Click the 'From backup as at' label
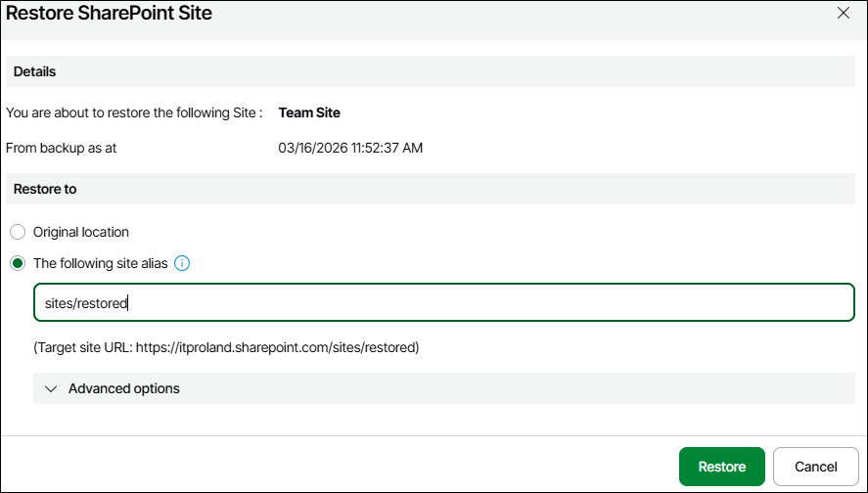This screenshot has height=493, width=868. point(62,148)
